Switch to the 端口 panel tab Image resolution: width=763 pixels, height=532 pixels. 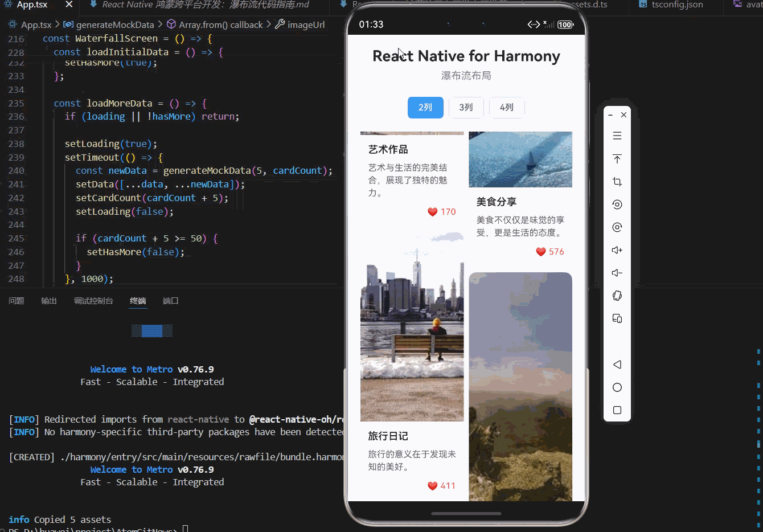click(171, 301)
